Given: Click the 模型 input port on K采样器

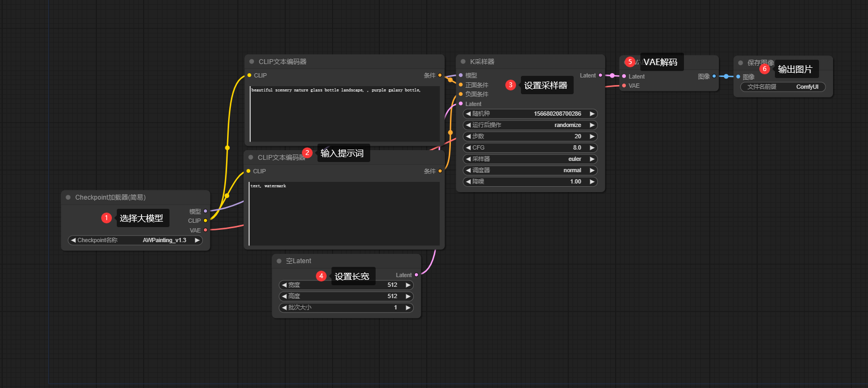Looking at the screenshot, I should [x=461, y=75].
